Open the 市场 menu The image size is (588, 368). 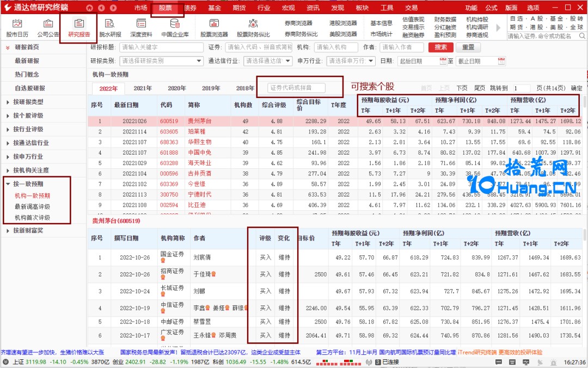pos(140,8)
